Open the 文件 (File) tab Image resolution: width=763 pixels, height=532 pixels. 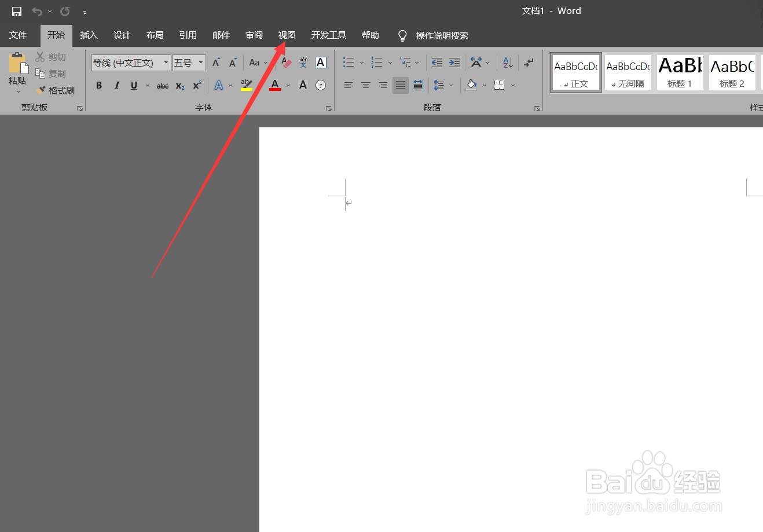pos(18,35)
